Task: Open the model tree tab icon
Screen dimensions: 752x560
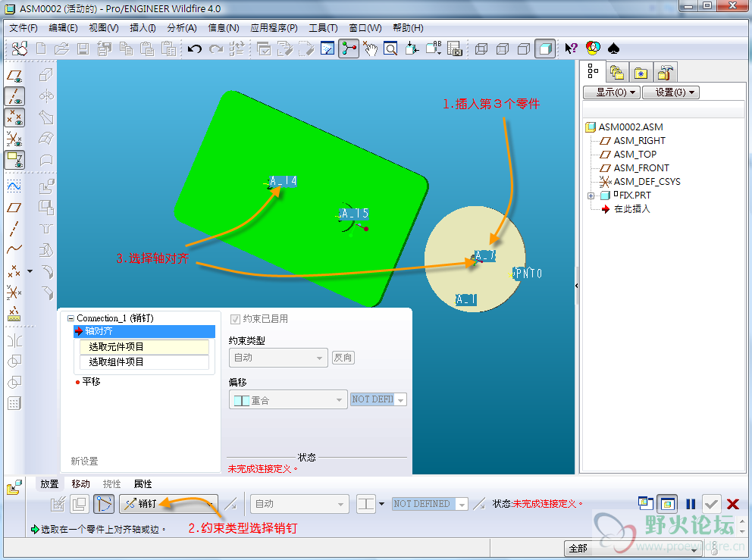Action: (x=594, y=72)
